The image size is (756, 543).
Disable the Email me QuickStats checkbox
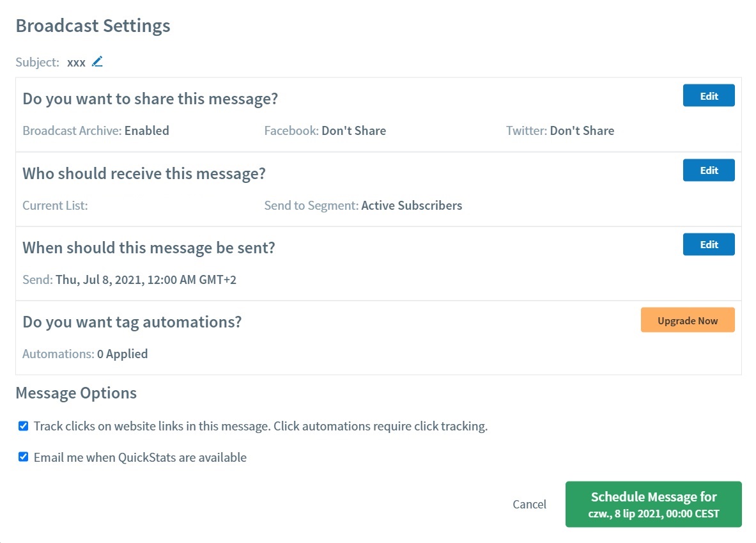point(24,457)
